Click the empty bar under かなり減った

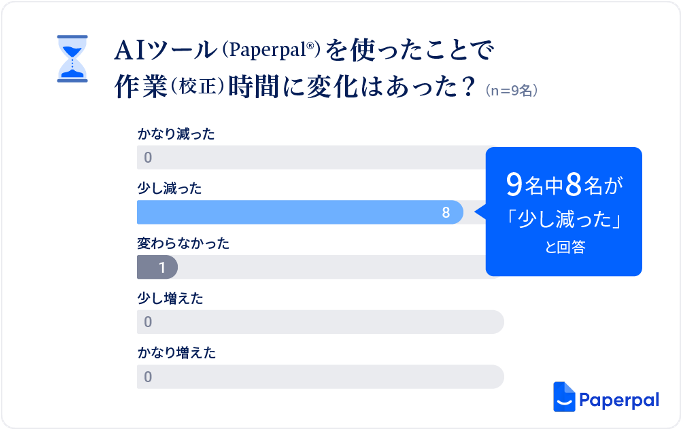pos(310,157)
